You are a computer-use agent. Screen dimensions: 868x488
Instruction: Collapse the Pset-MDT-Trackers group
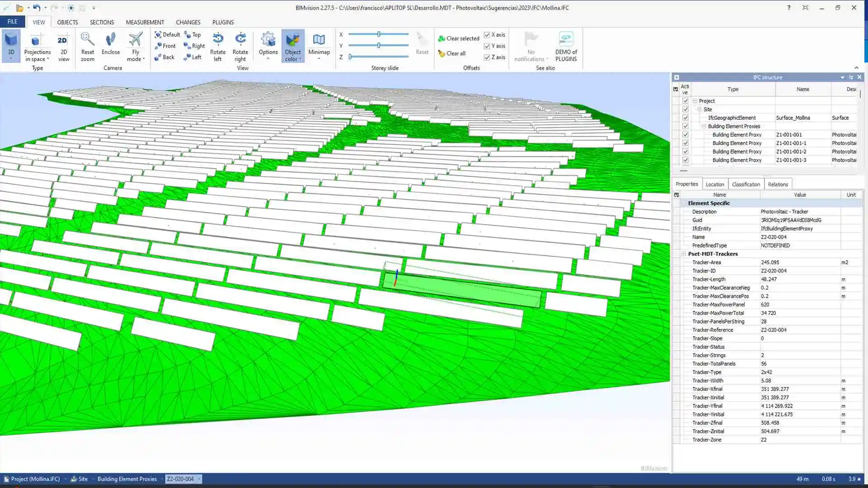click(684, 254)
